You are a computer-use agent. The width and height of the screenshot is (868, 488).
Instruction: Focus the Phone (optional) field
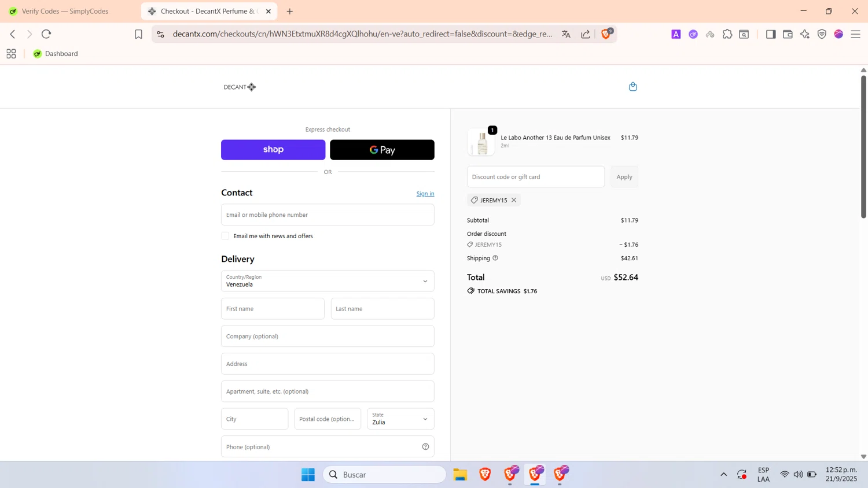click(x=328, y=446)
